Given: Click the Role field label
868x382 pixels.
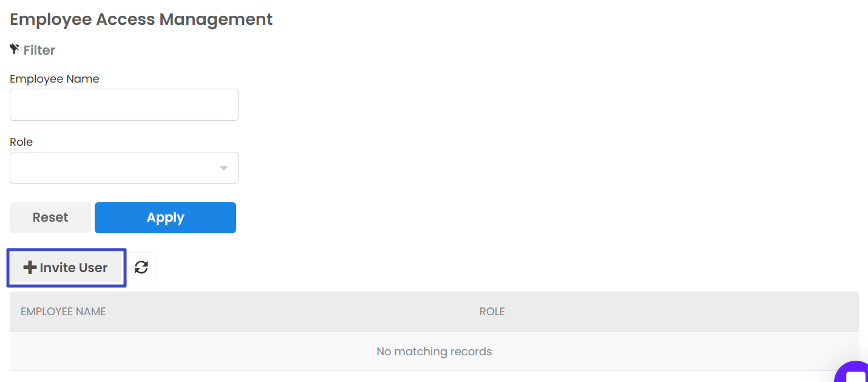Looking at the screenshot, I should pyautogui.click(x=21, y=142).
